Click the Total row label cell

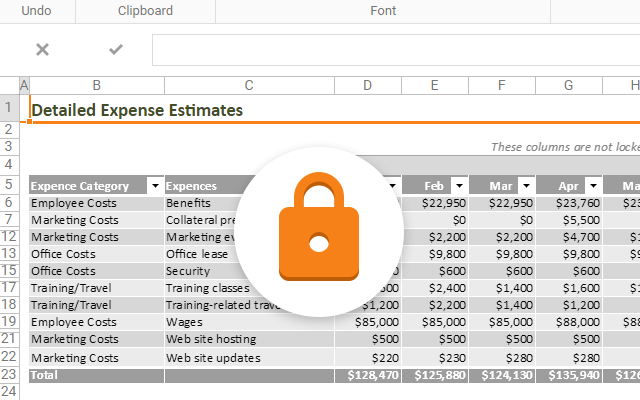point(96,374)
